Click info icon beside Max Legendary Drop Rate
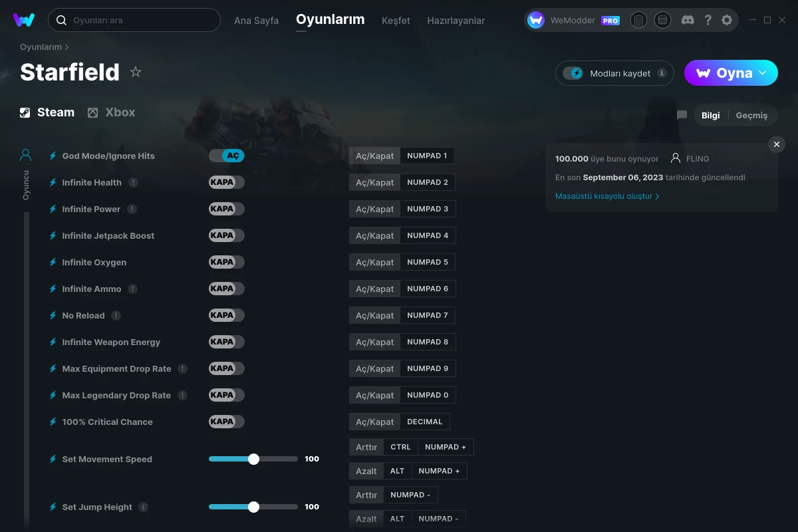Viewport: 798px width, 532px height. coord(183,395)
